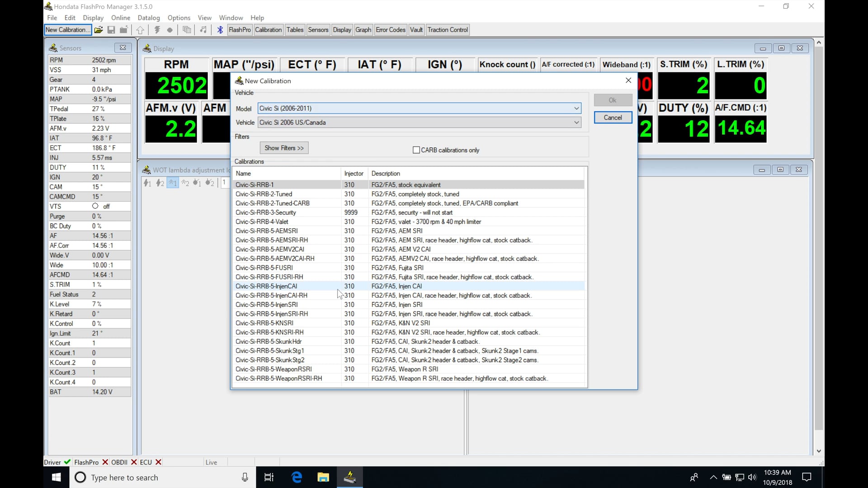
Task: Select the music note toolbar icon
Action: (203, 30)
